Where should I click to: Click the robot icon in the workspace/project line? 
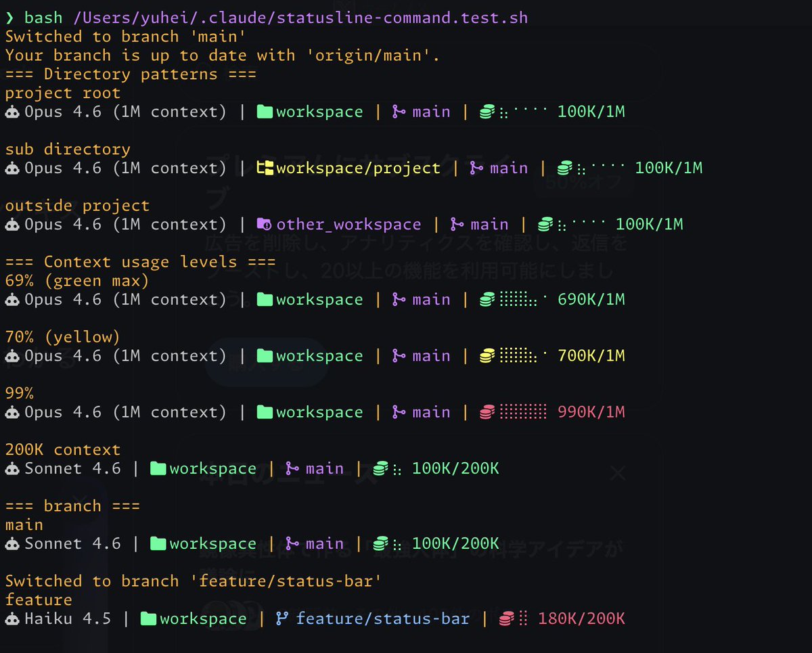click(x=12, y=168)
